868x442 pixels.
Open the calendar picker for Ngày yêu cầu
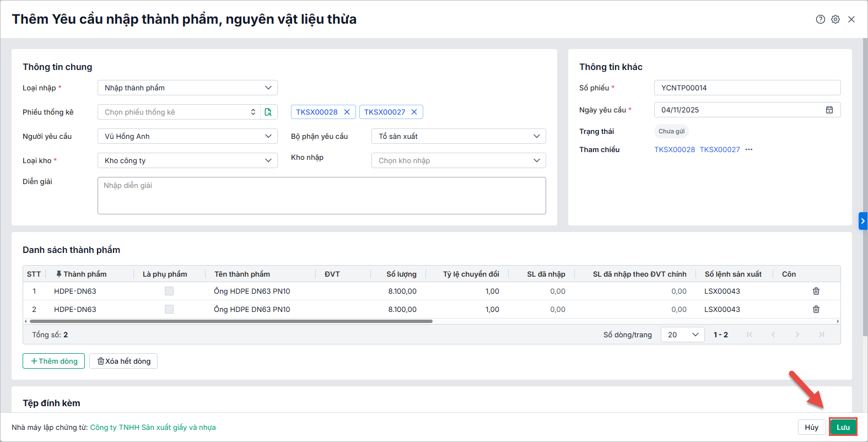coord(829,110)
